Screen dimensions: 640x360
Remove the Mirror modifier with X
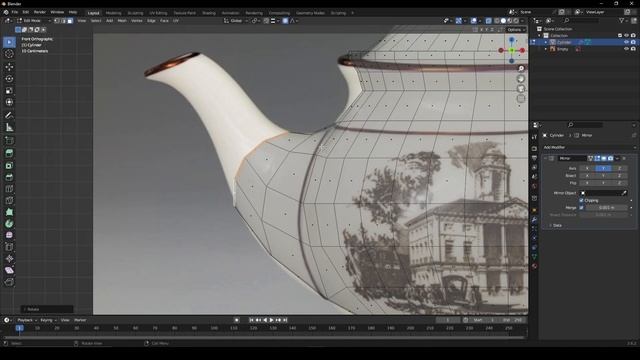[x=624, y=158]
